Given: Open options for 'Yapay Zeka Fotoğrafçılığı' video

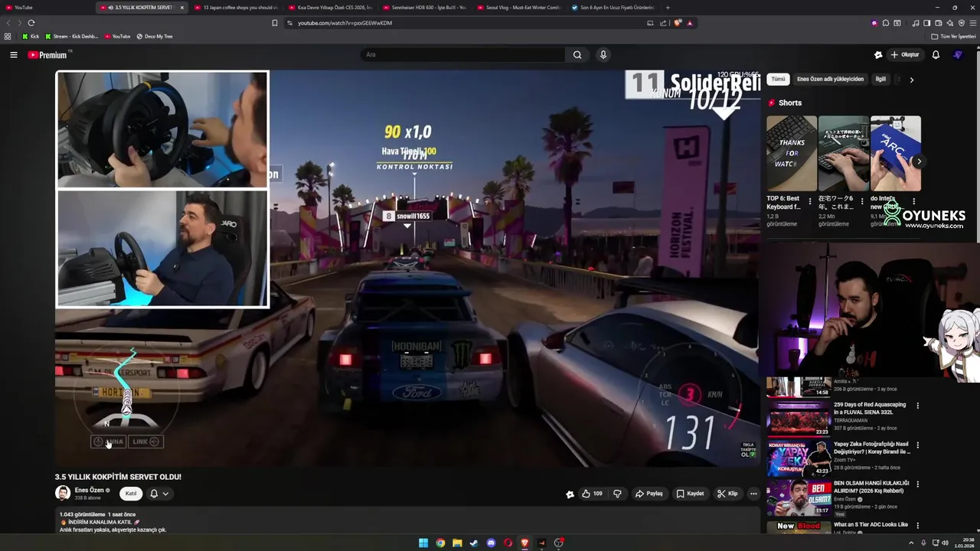Looking at the screenshot, I should [x=917, y=445].
